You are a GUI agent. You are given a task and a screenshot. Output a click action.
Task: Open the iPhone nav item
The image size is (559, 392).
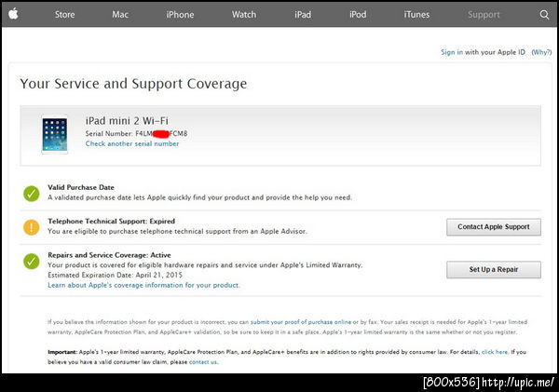click(x=180, y=15)
